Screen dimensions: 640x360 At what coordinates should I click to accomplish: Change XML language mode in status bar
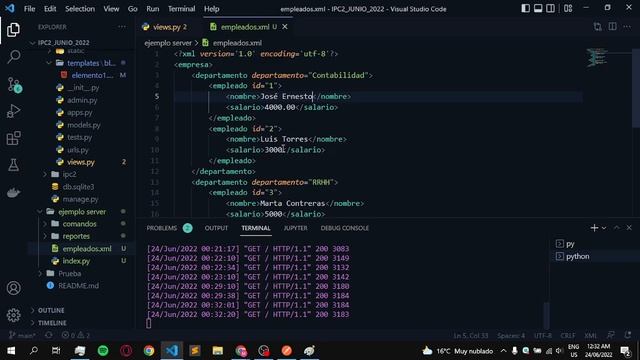coord(591,336)
